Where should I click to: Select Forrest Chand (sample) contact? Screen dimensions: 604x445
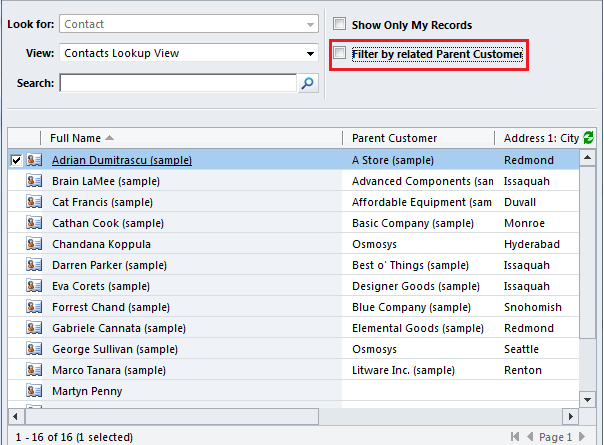click(111, 307)
